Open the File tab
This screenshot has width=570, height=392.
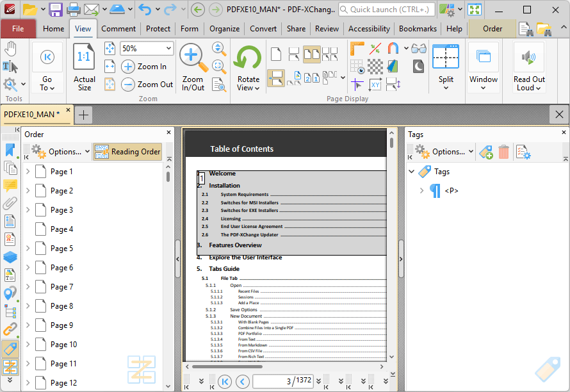[x=18, y=29]
